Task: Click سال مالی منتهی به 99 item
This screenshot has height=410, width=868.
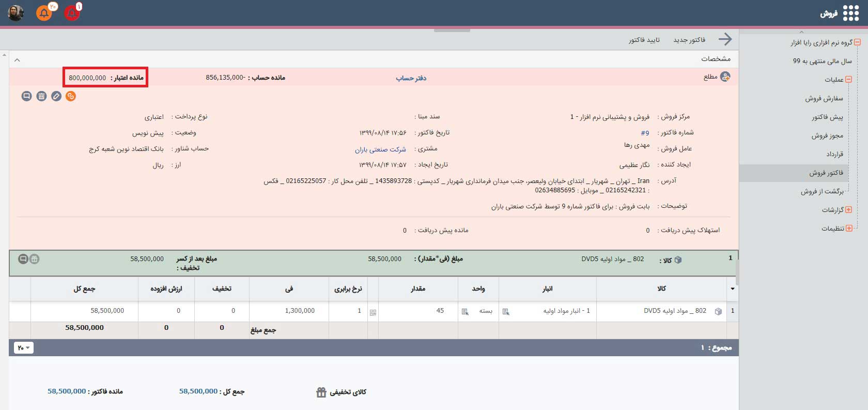Action: pyautogui.click(x=823, y=61)
